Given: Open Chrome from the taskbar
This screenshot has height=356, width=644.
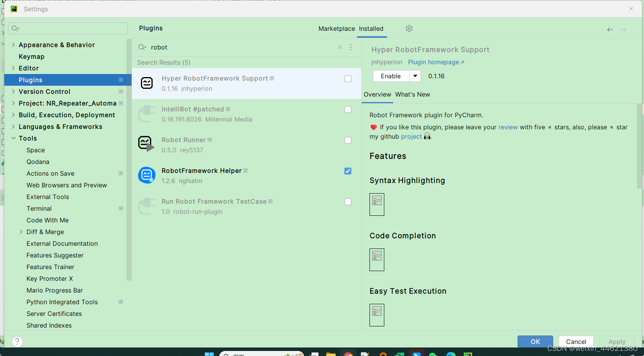Looking at the screenshot, I should click(x=348, y=354).
